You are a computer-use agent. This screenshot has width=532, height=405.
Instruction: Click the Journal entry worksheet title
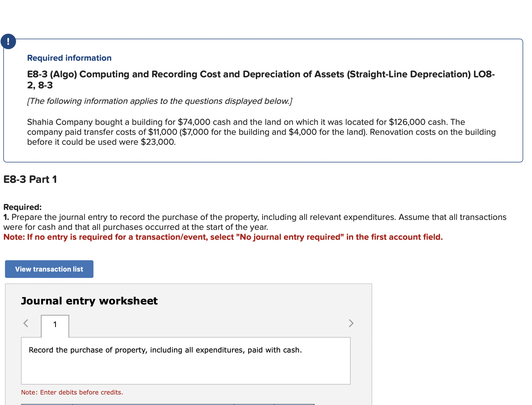89,301
